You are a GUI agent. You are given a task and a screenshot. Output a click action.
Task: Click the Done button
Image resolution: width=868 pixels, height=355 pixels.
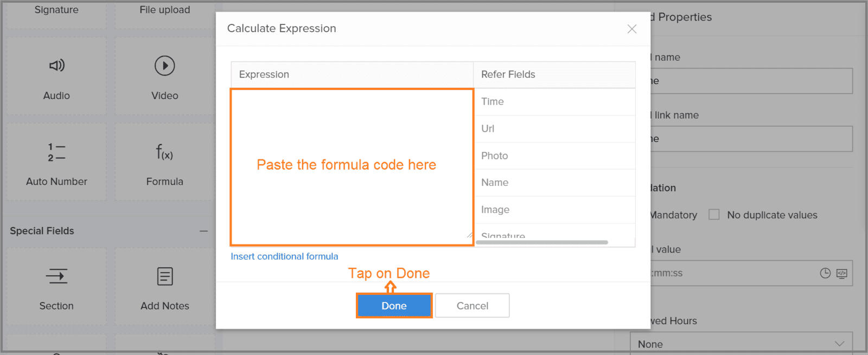point(394,306)
